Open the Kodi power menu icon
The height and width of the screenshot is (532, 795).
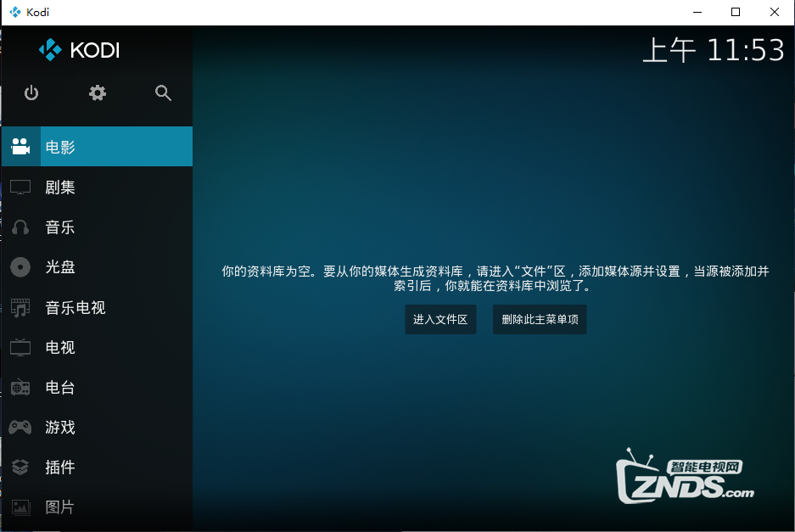point(31,93)
